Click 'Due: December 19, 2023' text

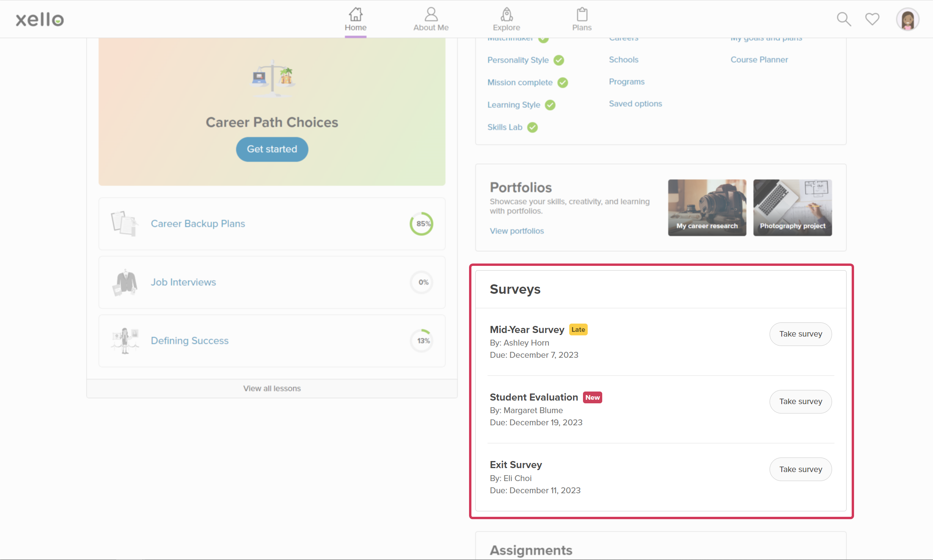tap(536, 423)
